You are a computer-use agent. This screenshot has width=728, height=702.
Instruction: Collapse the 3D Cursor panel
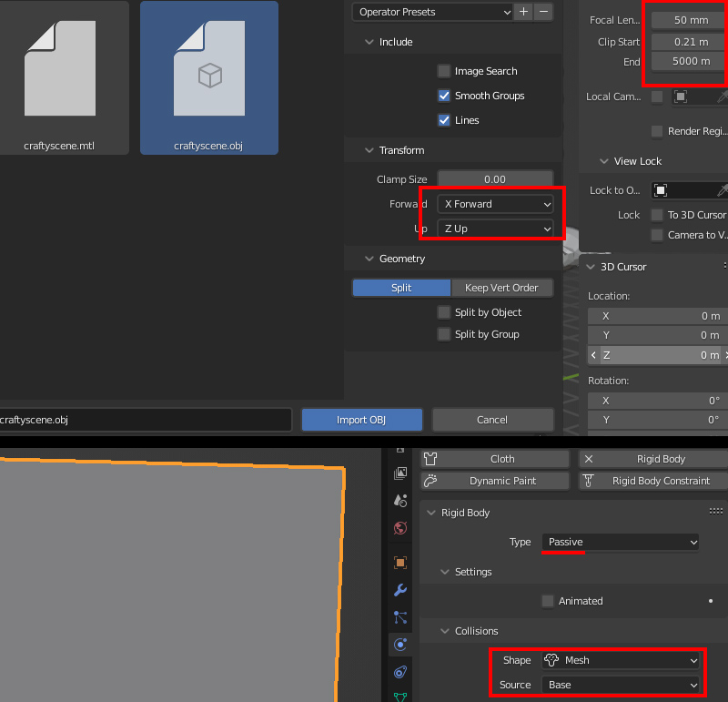point(591,267)
